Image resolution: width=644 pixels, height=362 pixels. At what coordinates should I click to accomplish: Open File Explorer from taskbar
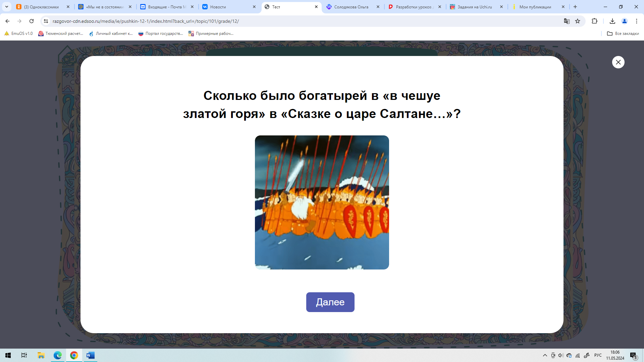[x=41, y=355]
